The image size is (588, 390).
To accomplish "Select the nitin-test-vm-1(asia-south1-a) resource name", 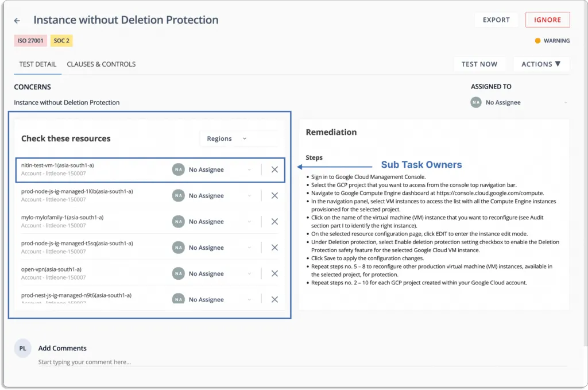I will coord(57,165).
